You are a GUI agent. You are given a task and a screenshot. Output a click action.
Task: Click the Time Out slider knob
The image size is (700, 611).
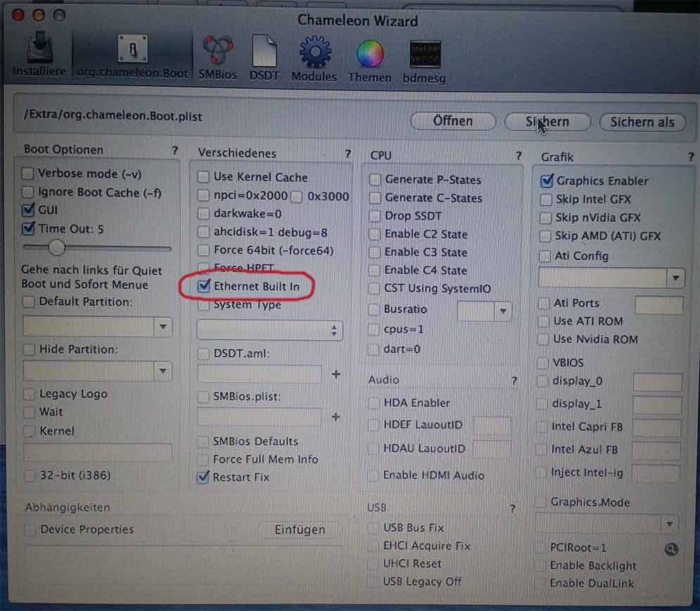point(57,247)
